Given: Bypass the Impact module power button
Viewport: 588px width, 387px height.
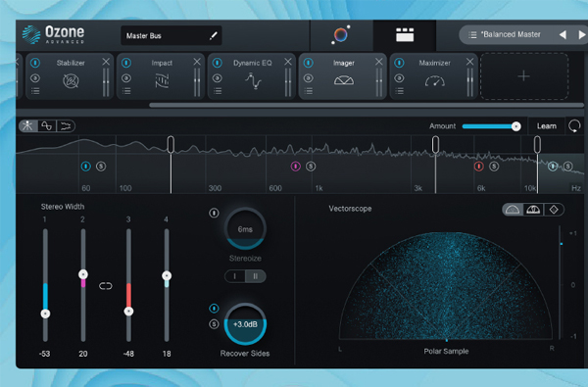Looking at the screenshot, I should (x=126, y=63).
